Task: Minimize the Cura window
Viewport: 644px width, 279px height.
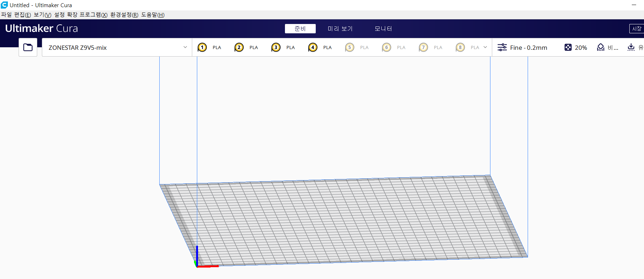Action: (634, 5)
